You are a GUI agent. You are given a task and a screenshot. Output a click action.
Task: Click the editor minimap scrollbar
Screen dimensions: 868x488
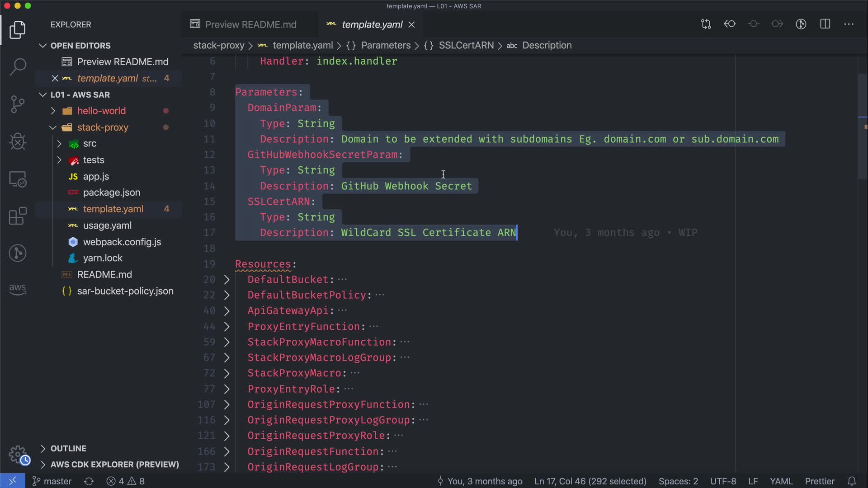tap(862, 127)
